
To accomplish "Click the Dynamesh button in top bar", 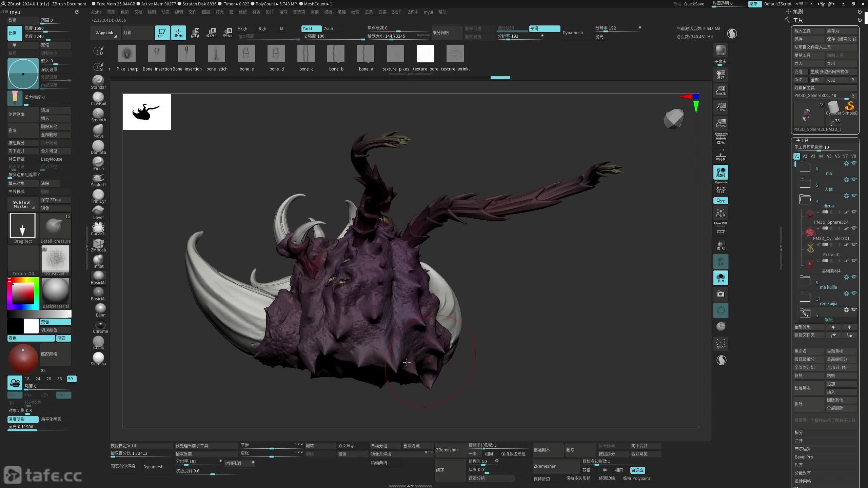I will coord(572,33).
